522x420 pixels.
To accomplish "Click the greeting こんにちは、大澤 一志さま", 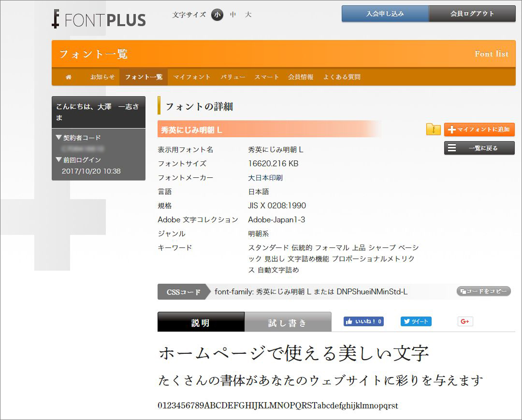I will (98, 112).
